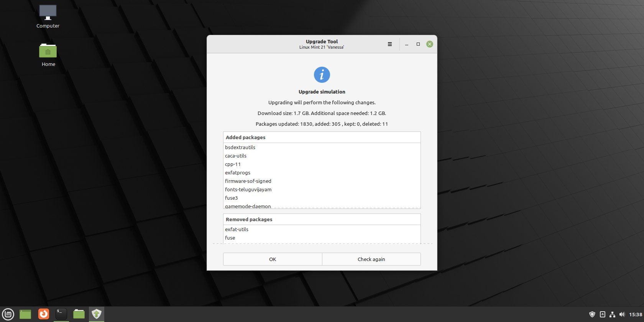
Task: Open the Computer desktop icon
Action: 48,16
